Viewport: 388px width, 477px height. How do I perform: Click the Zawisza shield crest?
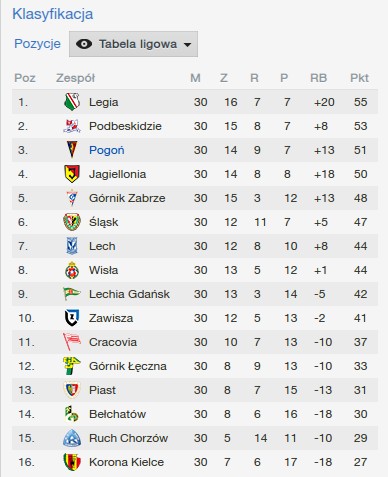(72, 318)
